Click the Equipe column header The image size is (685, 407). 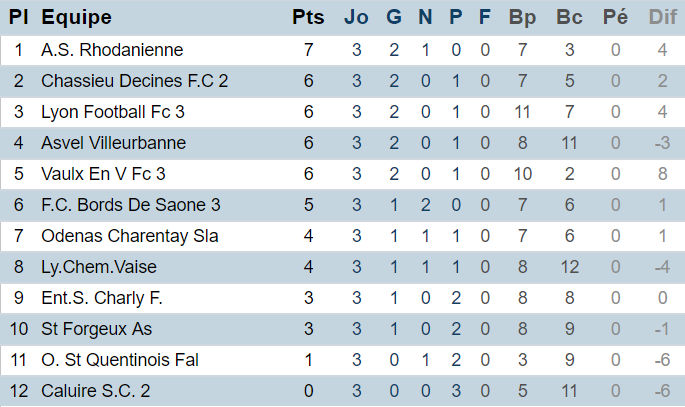pos(76,17)
